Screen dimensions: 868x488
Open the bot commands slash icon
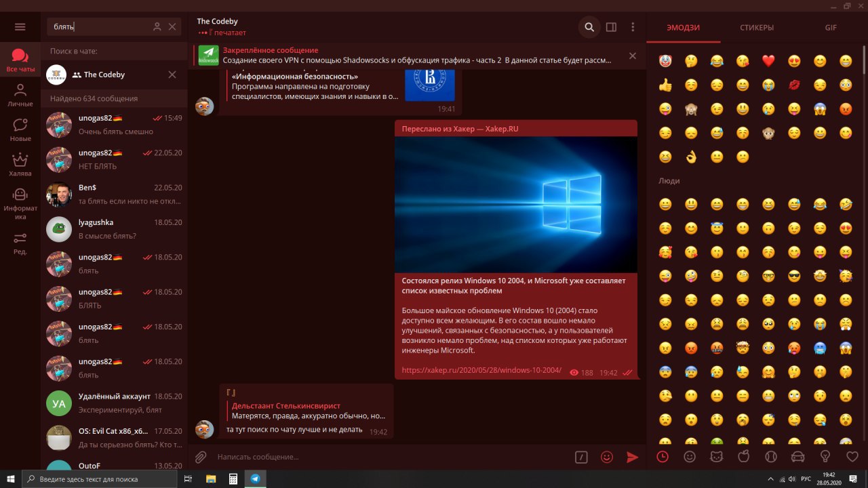tap(581, 457)
